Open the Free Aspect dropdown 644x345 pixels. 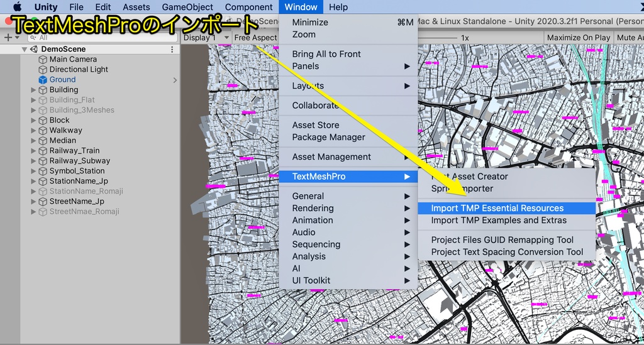[255, 38]
